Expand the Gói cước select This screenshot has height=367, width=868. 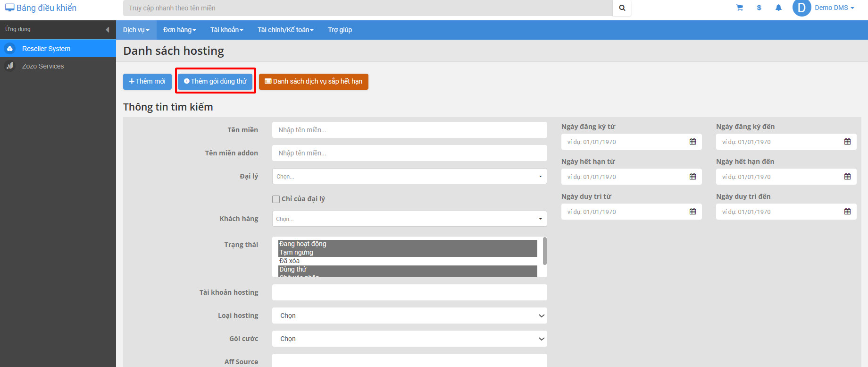[x=409, y=339]
